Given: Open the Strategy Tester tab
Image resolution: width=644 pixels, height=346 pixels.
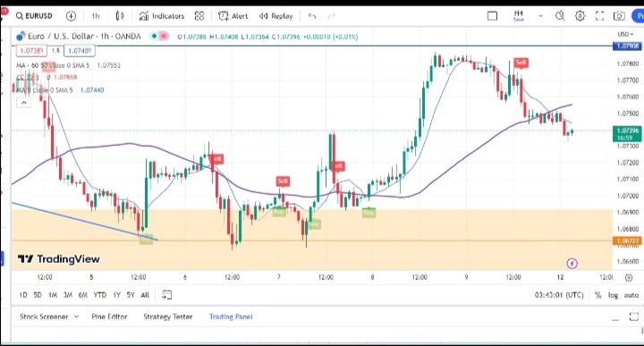Looking at the screenshot, I should (167, 316).
